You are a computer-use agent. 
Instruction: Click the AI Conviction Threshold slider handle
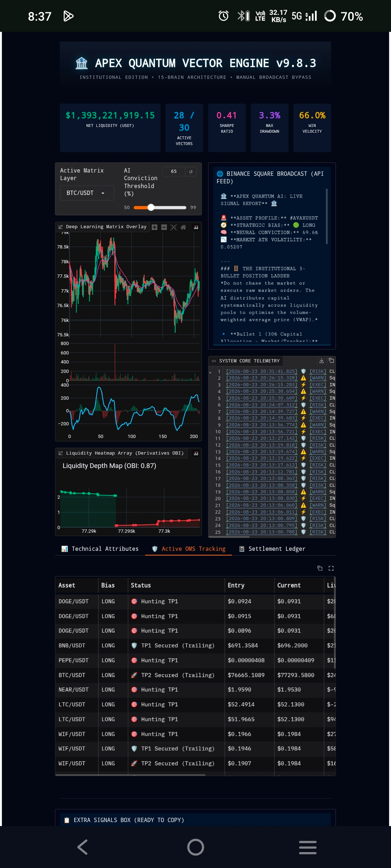[151, 207]
